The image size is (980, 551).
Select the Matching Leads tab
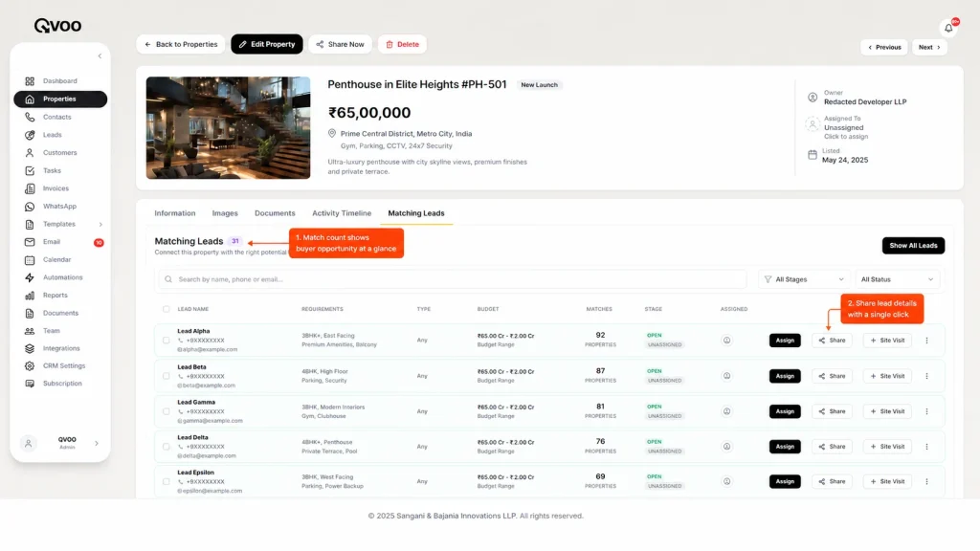coord(416,213)
